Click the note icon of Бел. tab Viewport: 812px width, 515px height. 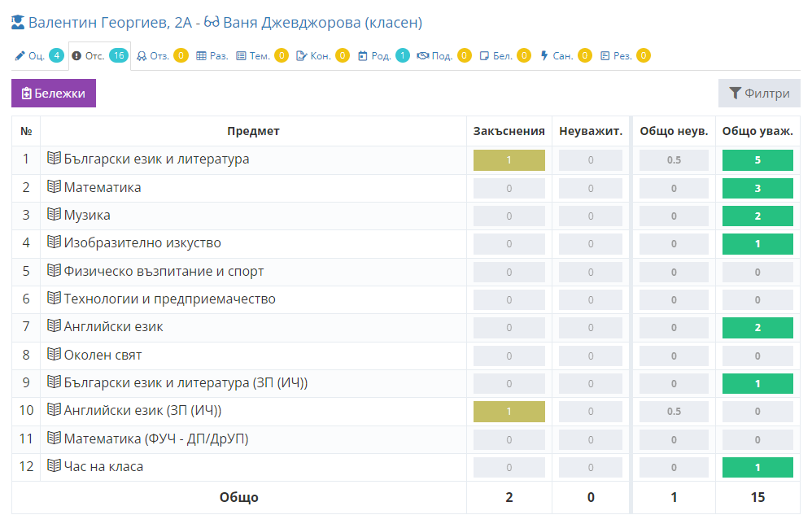(x=485, y=56)
